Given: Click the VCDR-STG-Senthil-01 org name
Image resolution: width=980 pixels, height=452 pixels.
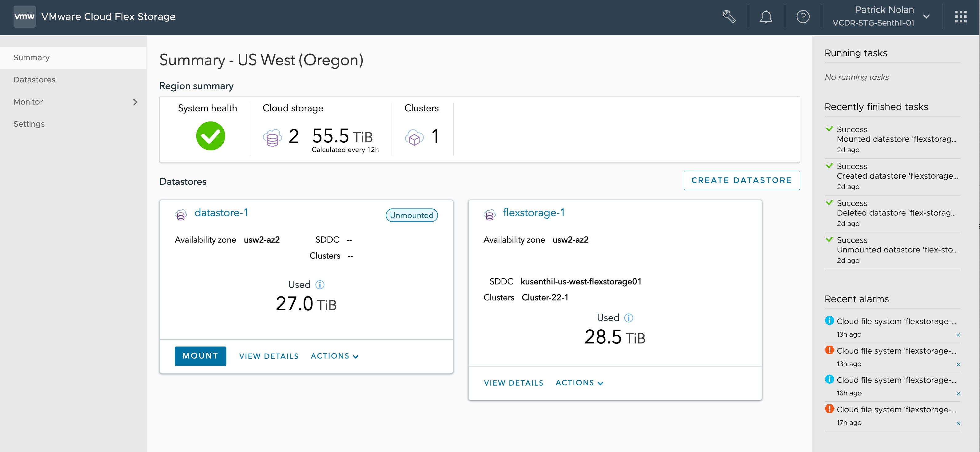Looking at the screenshot, I should tap(873, 23).
